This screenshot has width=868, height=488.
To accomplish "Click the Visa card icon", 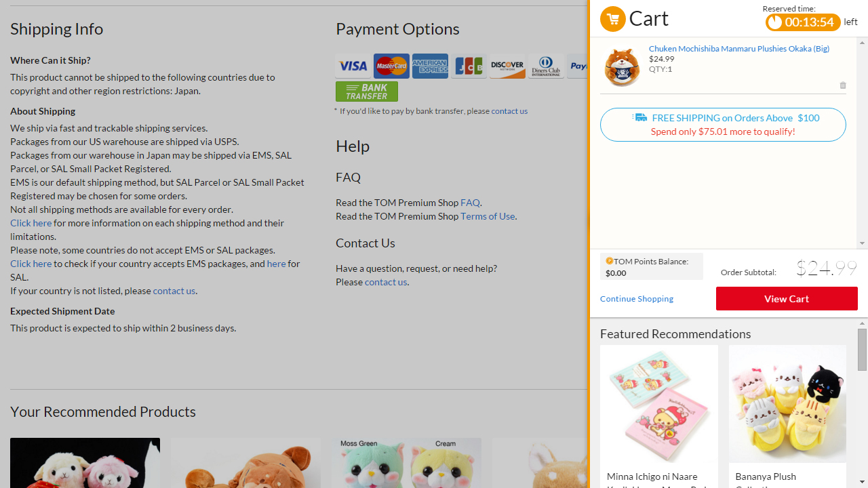I will pos(353,66).
